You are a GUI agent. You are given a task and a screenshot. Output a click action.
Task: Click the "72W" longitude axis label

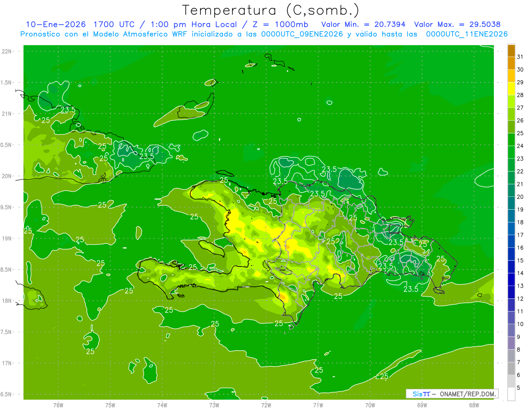(x=266, y=405)
